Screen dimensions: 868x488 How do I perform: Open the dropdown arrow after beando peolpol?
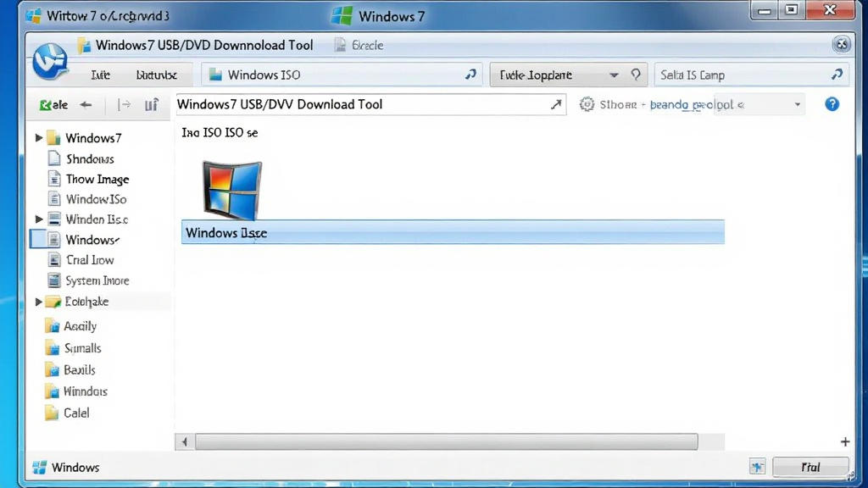click(x=797, y=104)
